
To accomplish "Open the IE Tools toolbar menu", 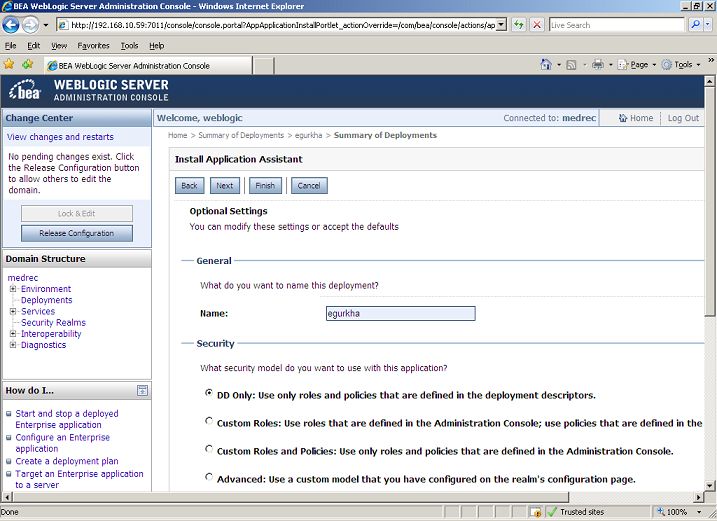I will 681,65.
